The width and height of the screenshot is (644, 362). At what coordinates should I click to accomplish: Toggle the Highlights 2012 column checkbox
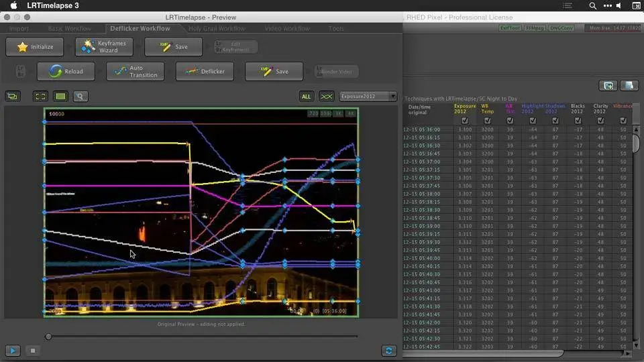pos(533,121)
